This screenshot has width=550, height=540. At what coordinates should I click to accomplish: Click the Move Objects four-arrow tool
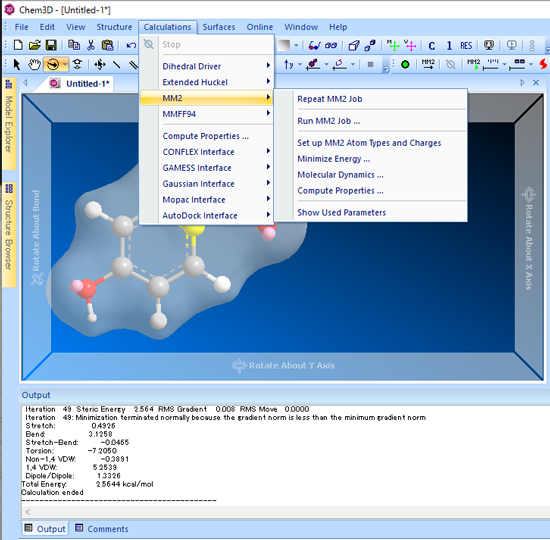coord(100,64)
